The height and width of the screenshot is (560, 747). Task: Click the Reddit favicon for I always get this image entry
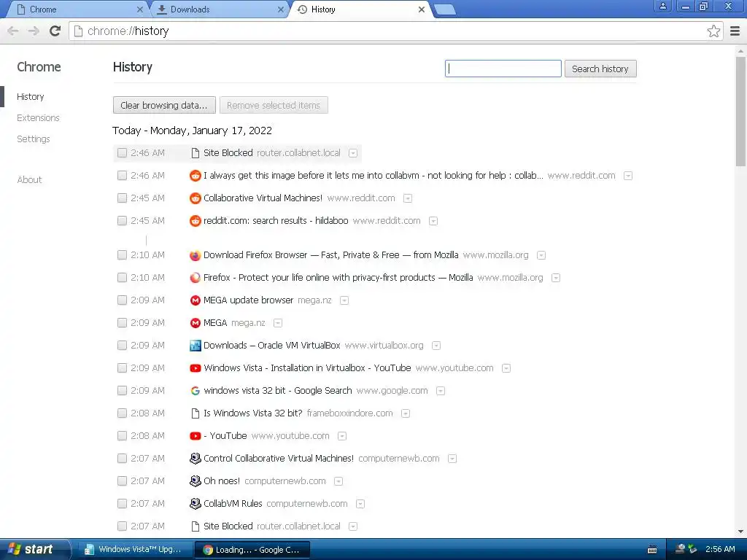coord(196,176)
